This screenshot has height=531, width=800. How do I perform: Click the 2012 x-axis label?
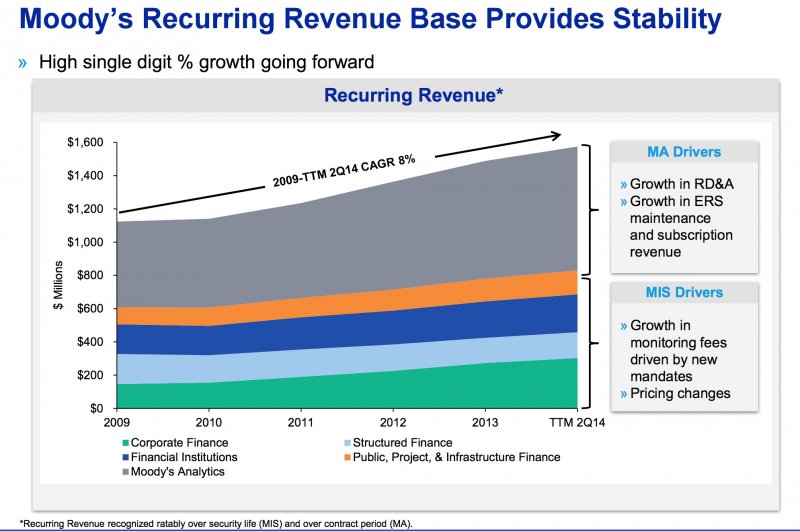coord(393,423)
